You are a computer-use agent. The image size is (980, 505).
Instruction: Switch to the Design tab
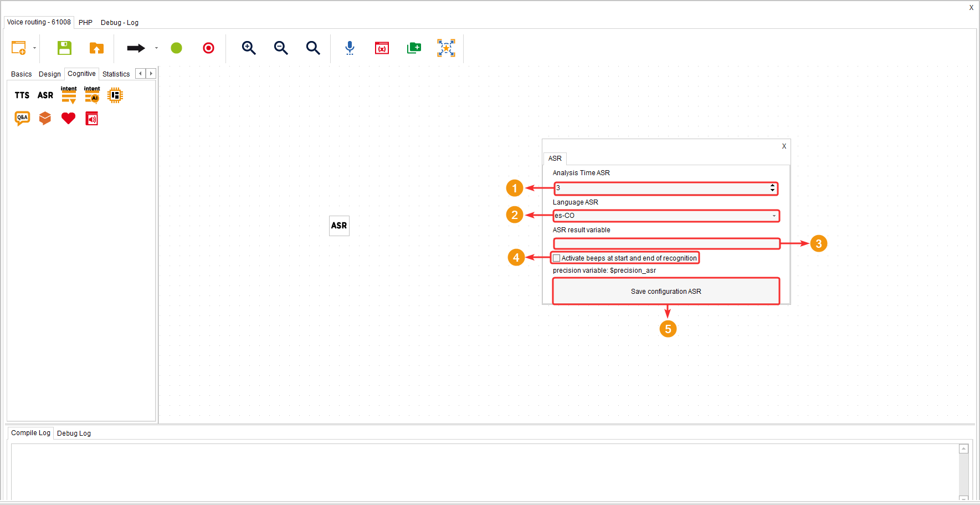[x=50, y=74]
